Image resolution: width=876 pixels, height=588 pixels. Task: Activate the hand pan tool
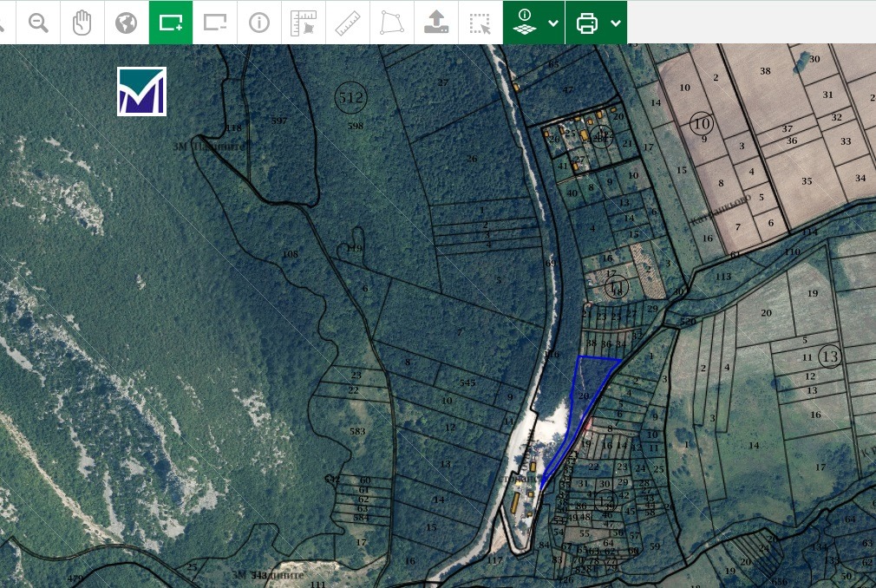[x=82, y=23]
